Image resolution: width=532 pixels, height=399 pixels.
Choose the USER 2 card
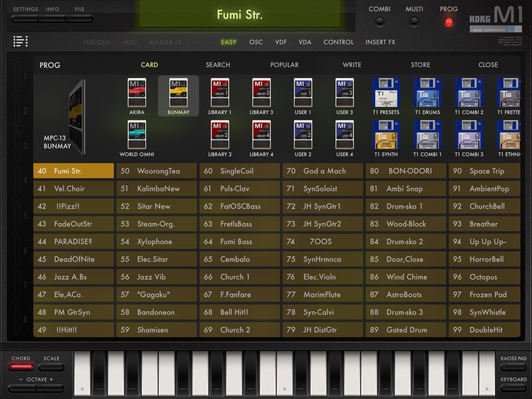pos(303,138)
